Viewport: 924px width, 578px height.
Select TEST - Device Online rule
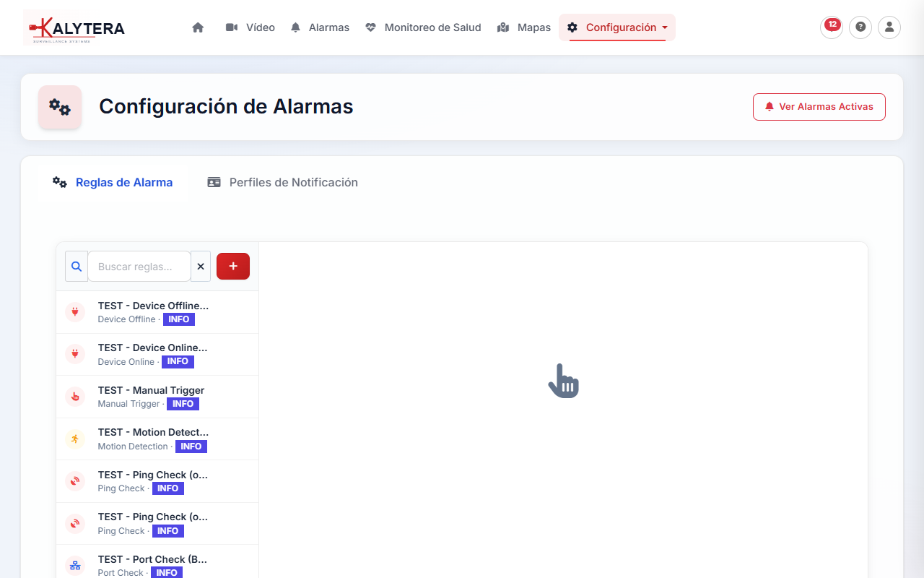[157, 355]
